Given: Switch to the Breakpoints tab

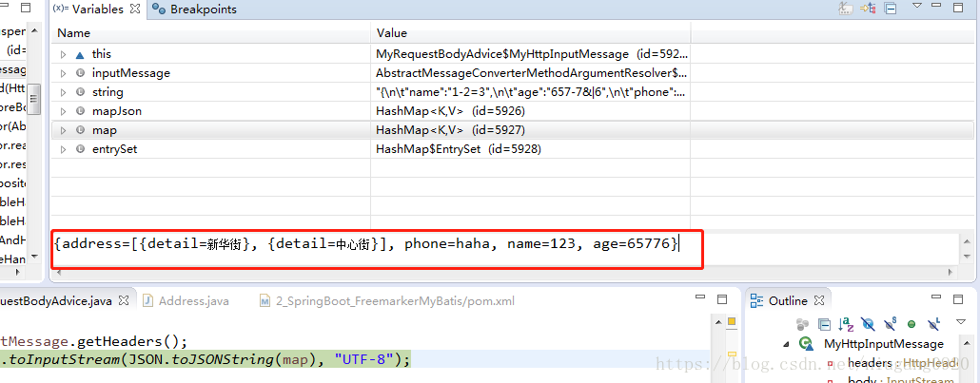Looking at the screenshot, I should tap(196, 10).
